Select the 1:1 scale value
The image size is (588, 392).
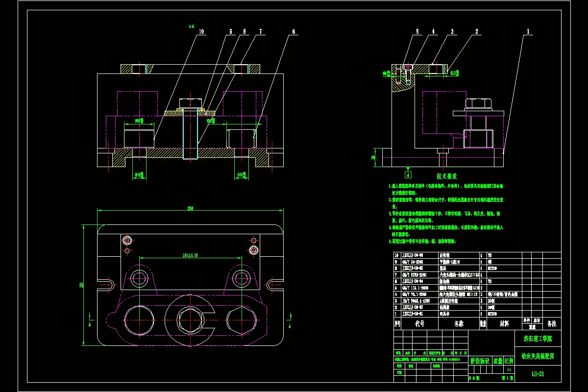click(x=509, y=369)
